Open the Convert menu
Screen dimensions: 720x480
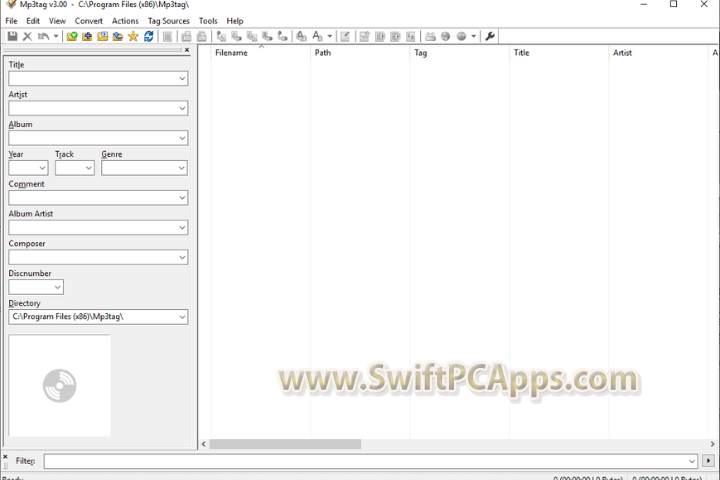click(89, 21)
